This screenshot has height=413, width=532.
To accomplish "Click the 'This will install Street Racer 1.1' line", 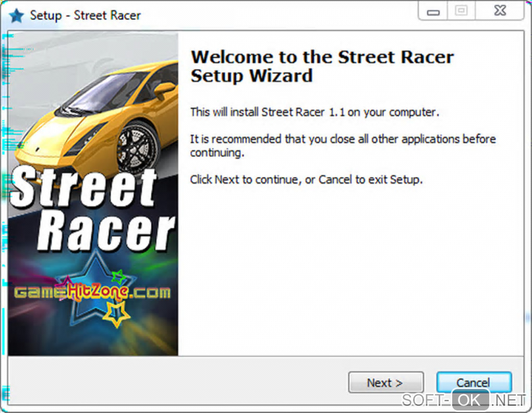I will click(315, 112).
